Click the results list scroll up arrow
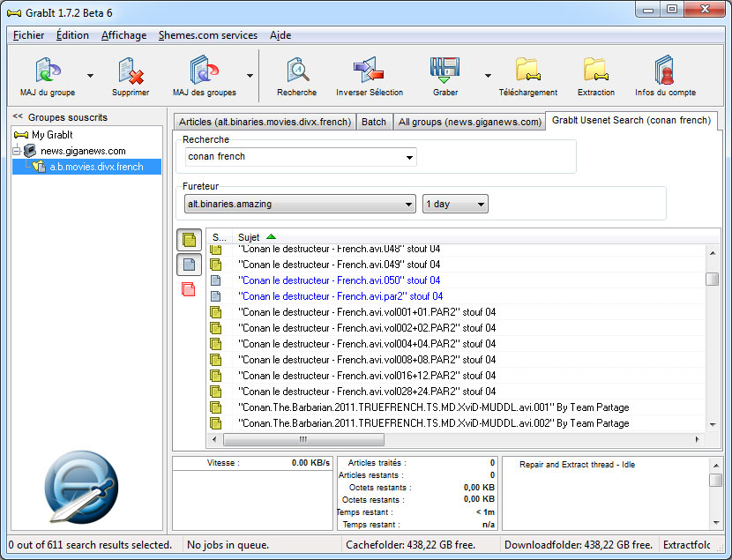 (x=713, y=253)
